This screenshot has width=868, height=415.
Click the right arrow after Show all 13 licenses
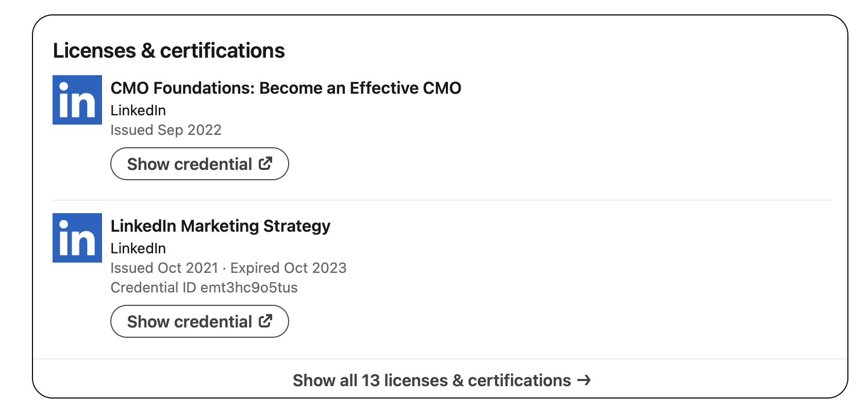pos(584,380)
